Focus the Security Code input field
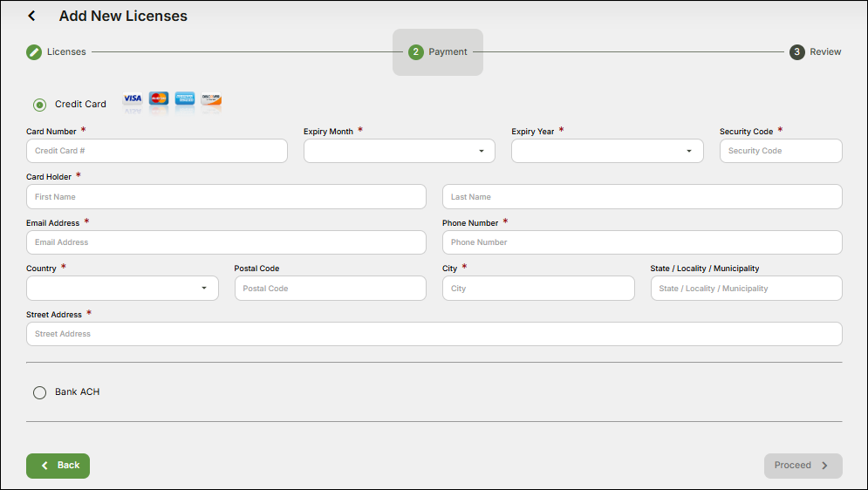This screenshot has height=490, width=868. coord(781,151)
